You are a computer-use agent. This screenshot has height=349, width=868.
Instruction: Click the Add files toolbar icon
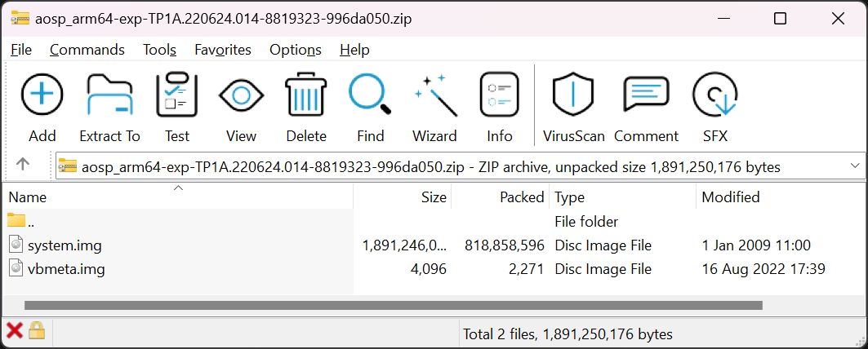tap(42, 96)
